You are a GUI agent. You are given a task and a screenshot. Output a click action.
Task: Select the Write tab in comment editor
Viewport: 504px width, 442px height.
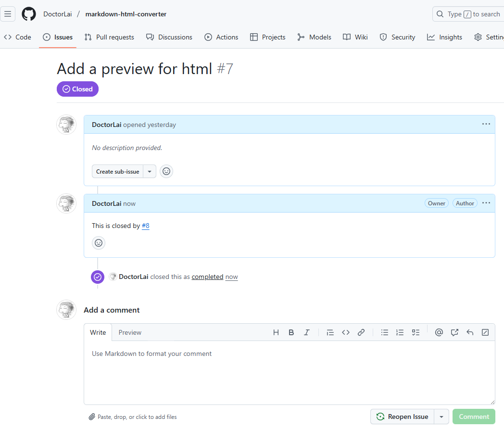coord(98,332)
